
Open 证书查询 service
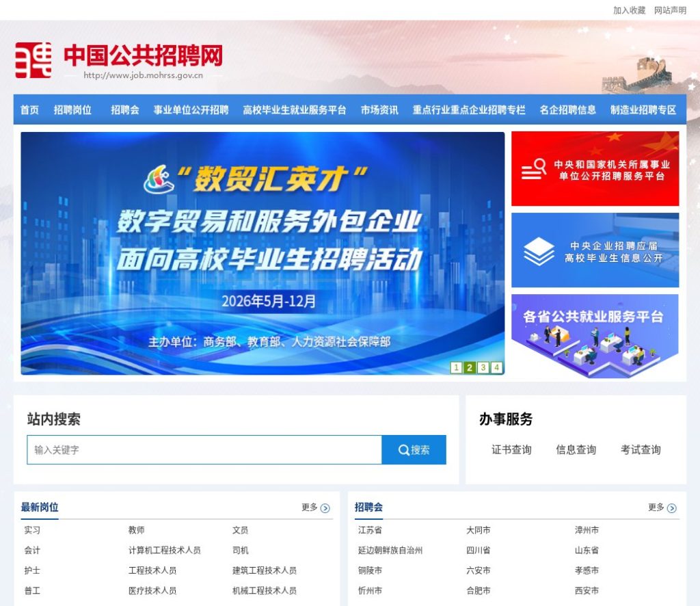pos(511,449)
